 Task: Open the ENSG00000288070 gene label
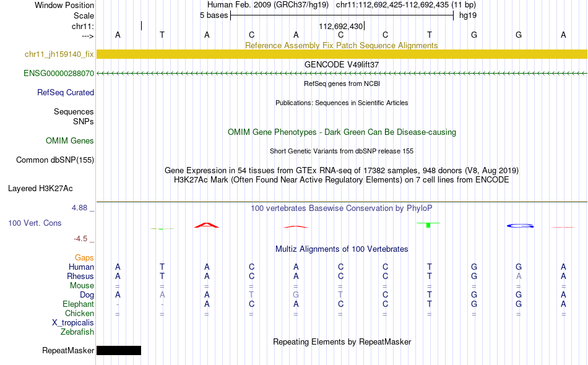coord(59,73)
